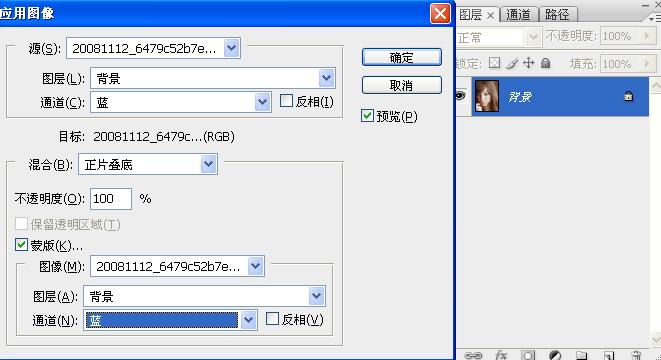Uncheck the 预览(P) checkbox
The height and width of the screenshot is (360, 661).
click(367, 116)
